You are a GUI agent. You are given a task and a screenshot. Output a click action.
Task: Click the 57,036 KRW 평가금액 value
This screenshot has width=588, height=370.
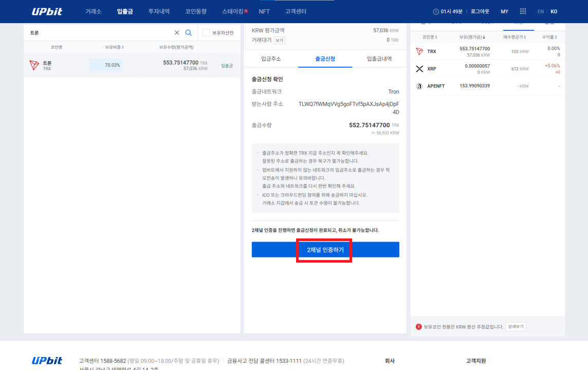pyautogui.click(x=386, y=30)
